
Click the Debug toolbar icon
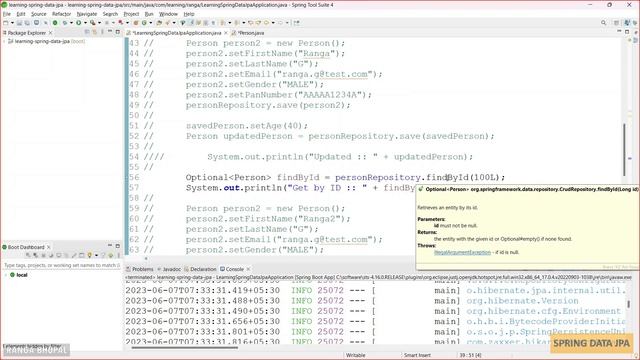(65, 23)
